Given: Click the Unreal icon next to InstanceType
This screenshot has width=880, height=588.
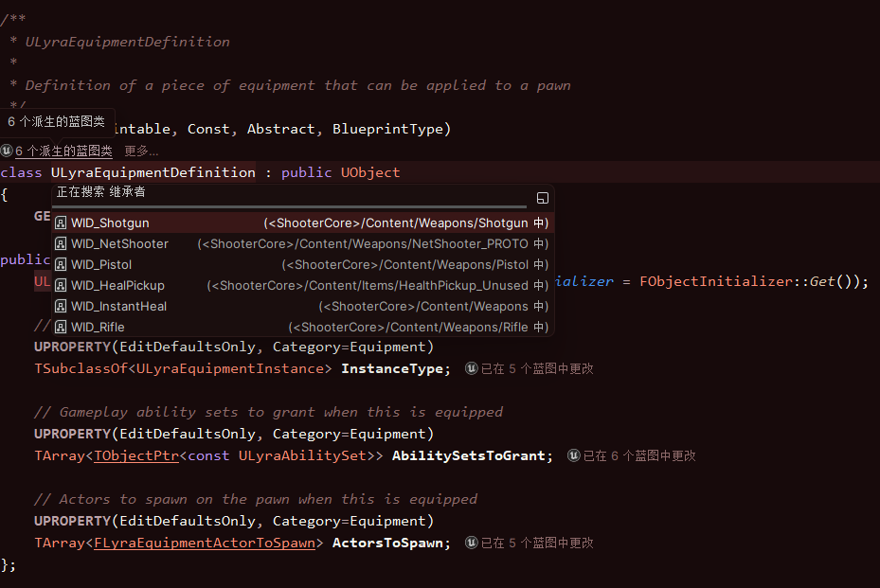Looking at the screenshot, I should coord(472,368).
